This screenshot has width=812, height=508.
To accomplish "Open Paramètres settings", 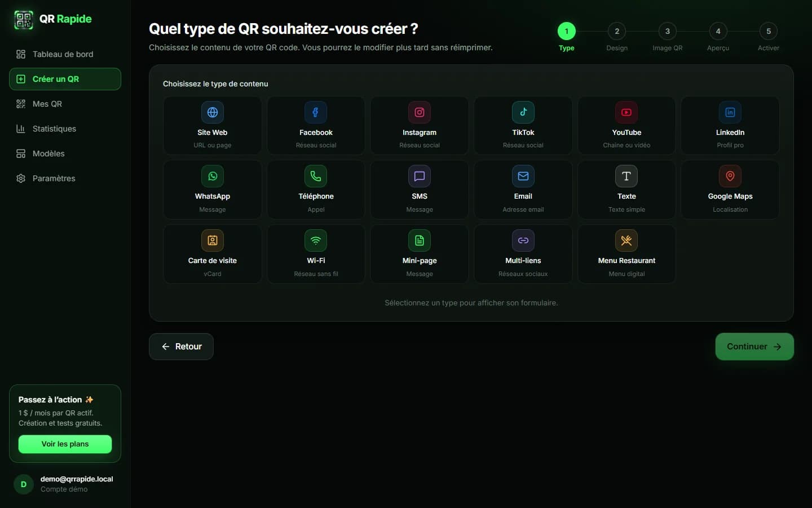I will 65,178.
